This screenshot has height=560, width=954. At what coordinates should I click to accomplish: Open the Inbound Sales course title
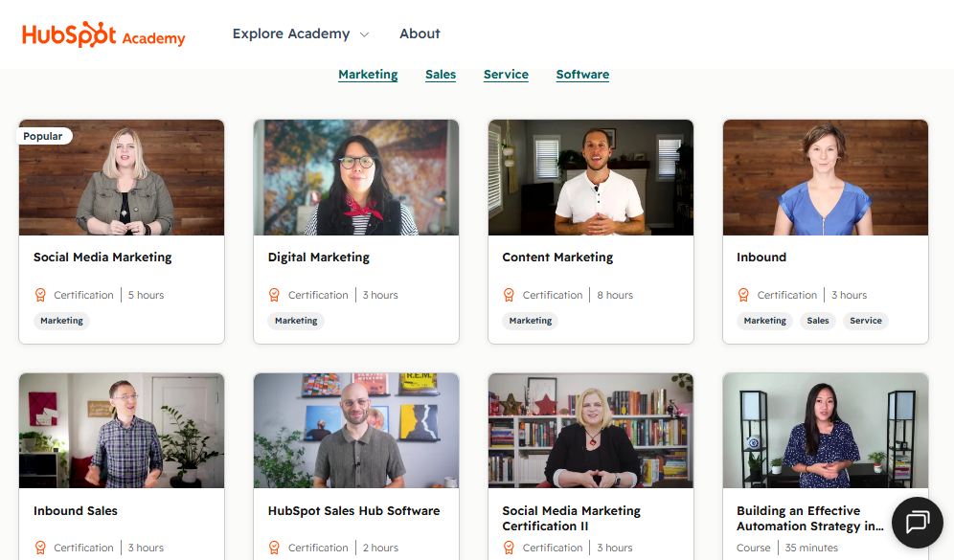point(76,511)
